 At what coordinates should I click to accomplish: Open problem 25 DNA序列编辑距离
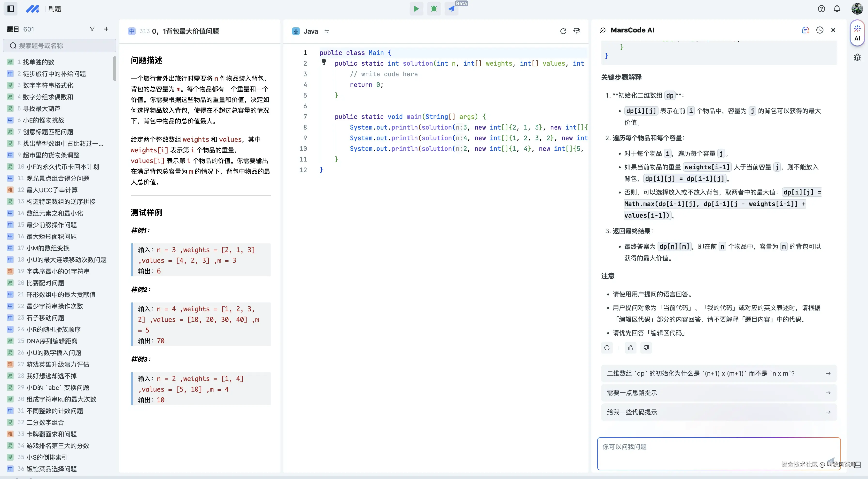52,341
